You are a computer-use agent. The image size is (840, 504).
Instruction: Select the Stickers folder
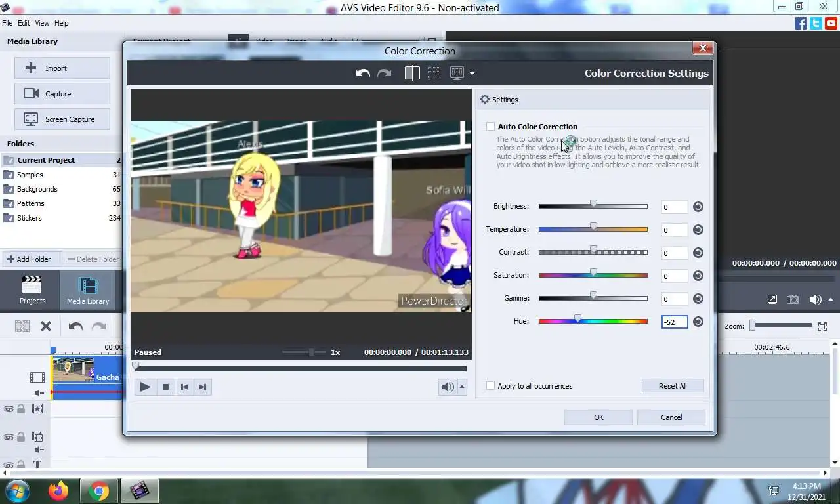click(x=62, y=218)
